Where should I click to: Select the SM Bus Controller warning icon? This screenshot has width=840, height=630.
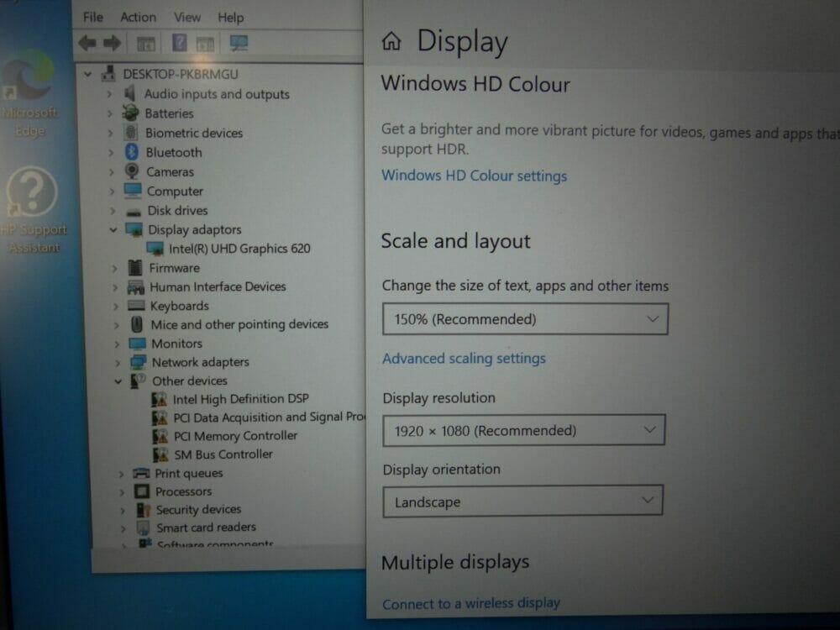coord(160,454)
